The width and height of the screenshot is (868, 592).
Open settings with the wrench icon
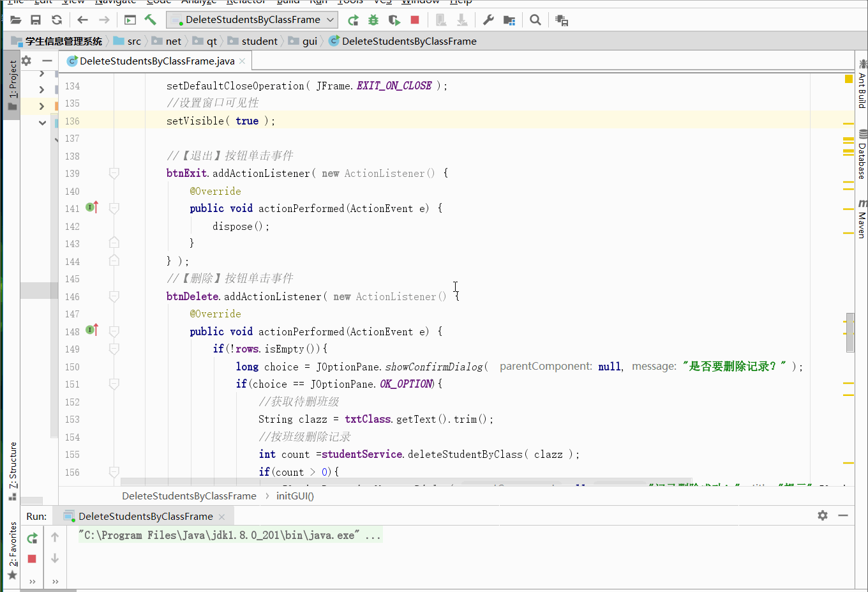click(x=488, y=20)
